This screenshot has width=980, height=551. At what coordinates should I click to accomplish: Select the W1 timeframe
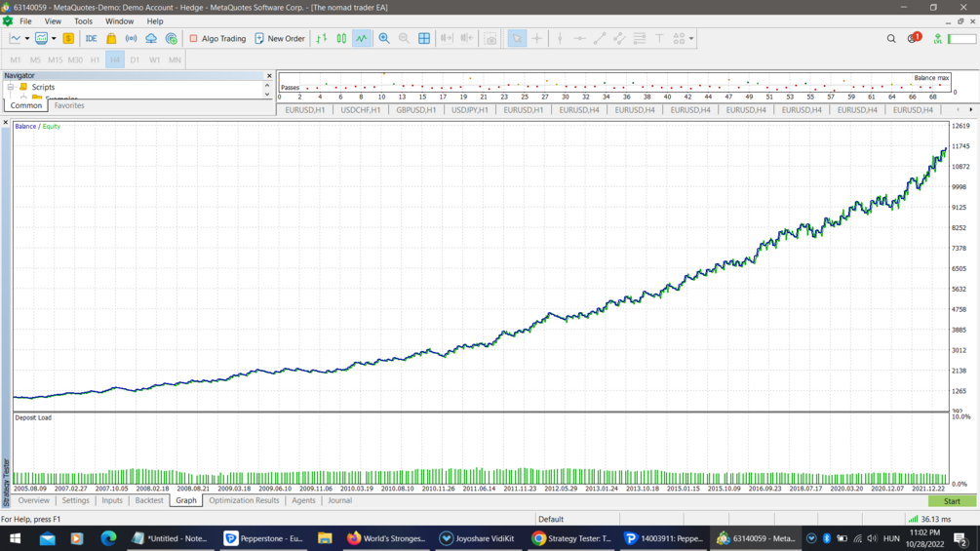tap(154, 59)
